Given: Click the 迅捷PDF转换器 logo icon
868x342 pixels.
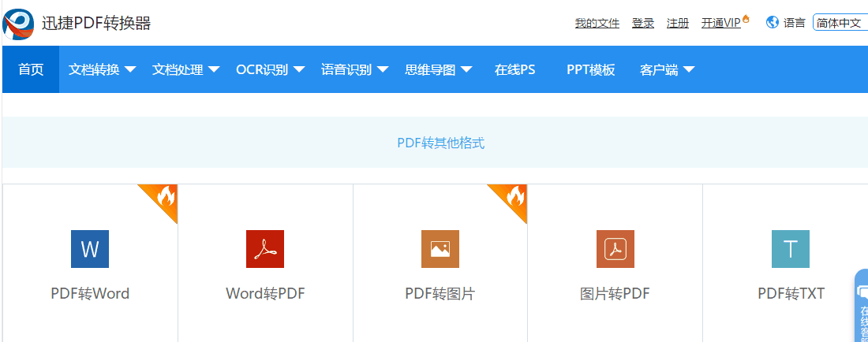Looking at the screenshot, I should pyautogui.click(x=18, y=24).
